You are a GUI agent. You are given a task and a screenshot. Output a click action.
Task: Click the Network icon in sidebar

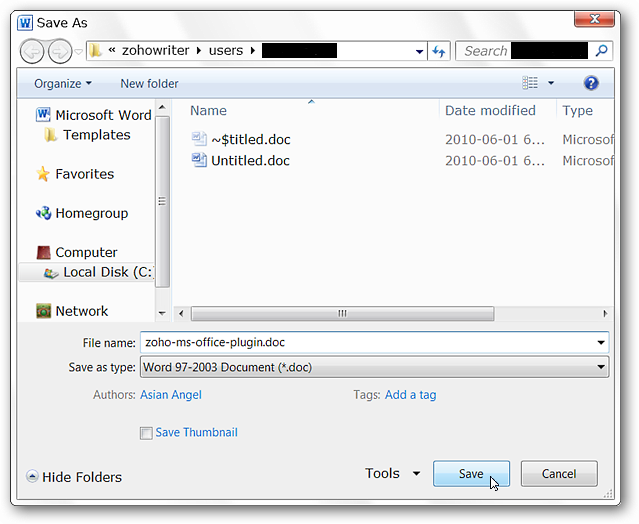pos(43,311)
